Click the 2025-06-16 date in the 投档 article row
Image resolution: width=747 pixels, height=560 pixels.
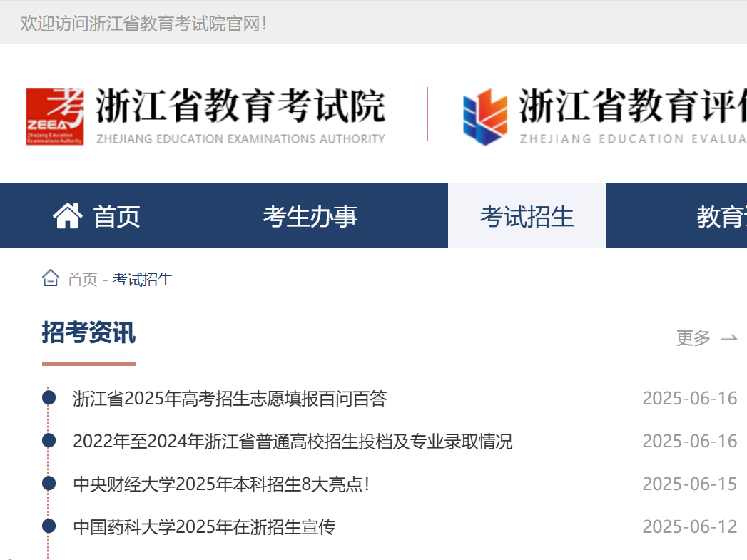[690, 442]
